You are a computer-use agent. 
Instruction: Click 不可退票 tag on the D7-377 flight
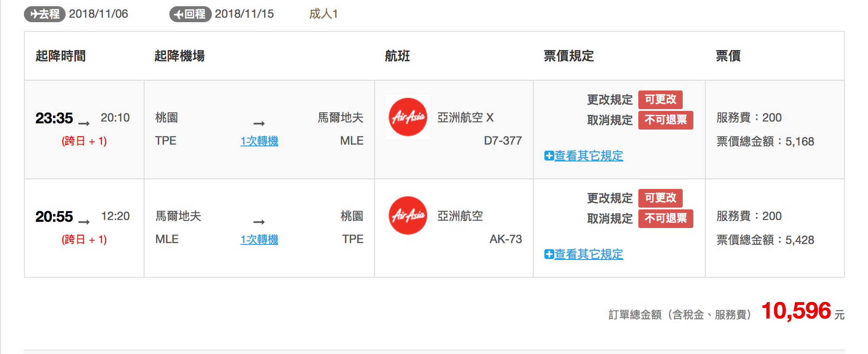(665, 120)
